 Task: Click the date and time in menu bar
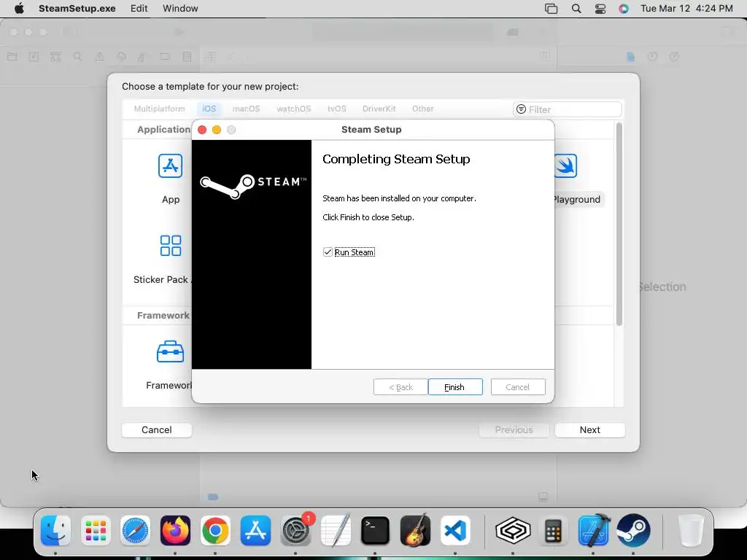686,9
